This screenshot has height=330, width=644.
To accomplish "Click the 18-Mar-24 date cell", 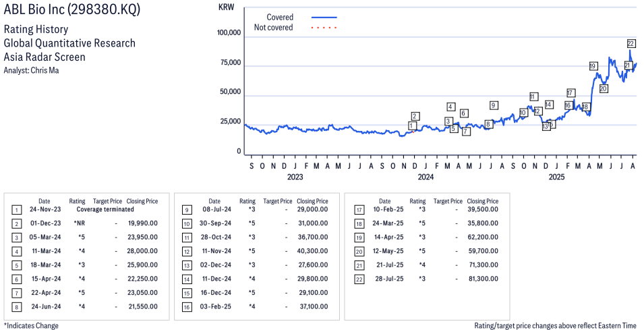I will (x=46, y=265).
